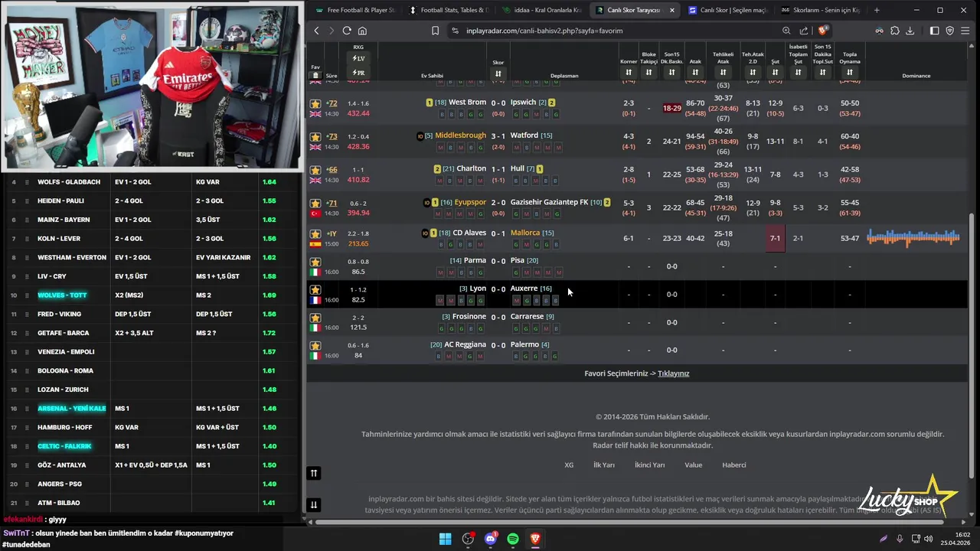This screenshot has width=980, height=551.
Task: Click the Tıklayınız favorites link
Action: 673,373
